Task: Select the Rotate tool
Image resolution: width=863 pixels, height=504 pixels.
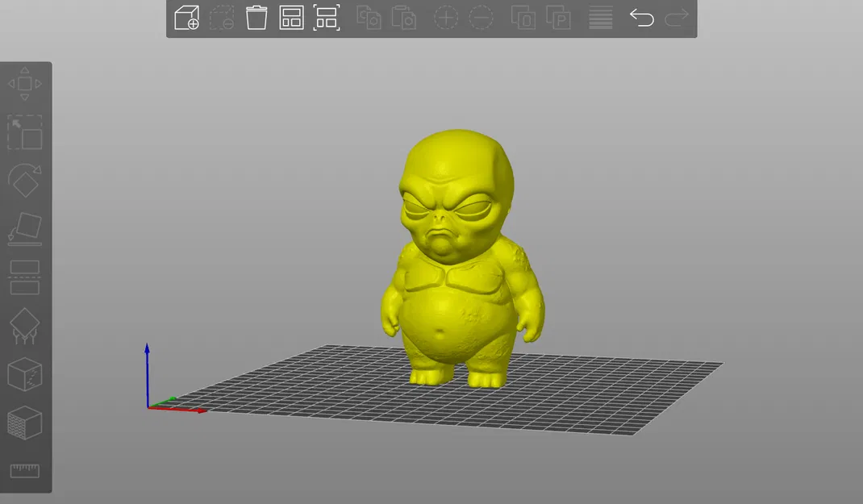Action: [x=24, y=181]
